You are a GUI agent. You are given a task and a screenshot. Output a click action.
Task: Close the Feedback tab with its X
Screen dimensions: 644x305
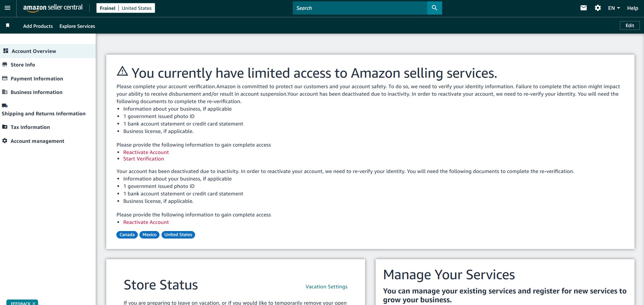coord(34,303)
